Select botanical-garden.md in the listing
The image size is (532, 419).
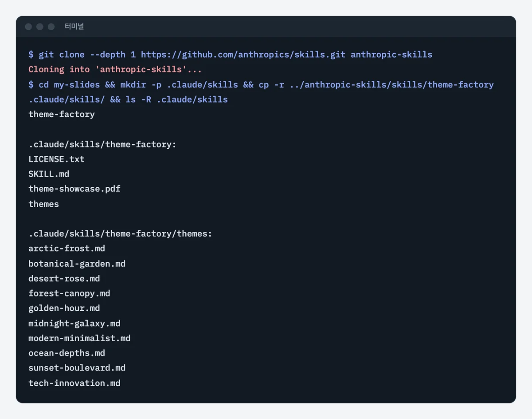(77, 264)
